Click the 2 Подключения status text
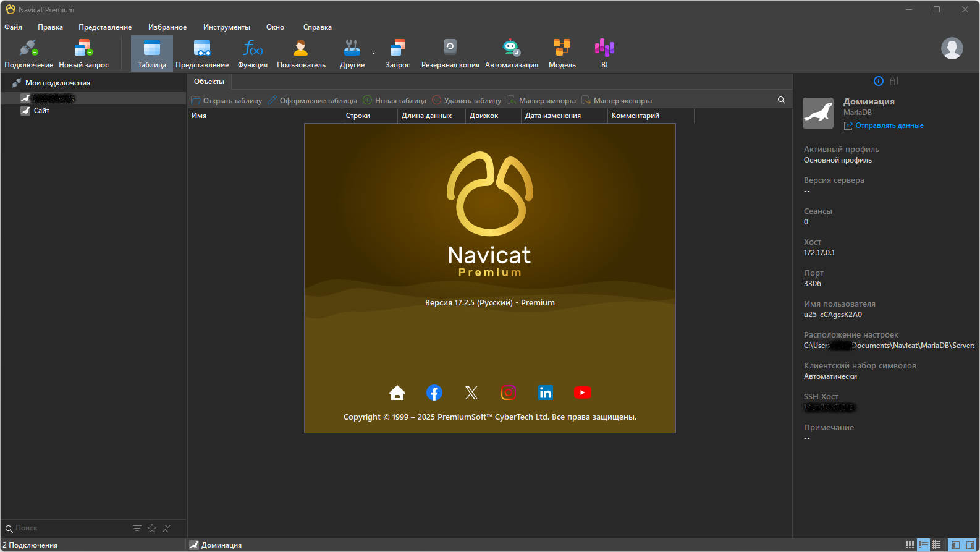Screen dimensions: 980x552 pos(30,545)
